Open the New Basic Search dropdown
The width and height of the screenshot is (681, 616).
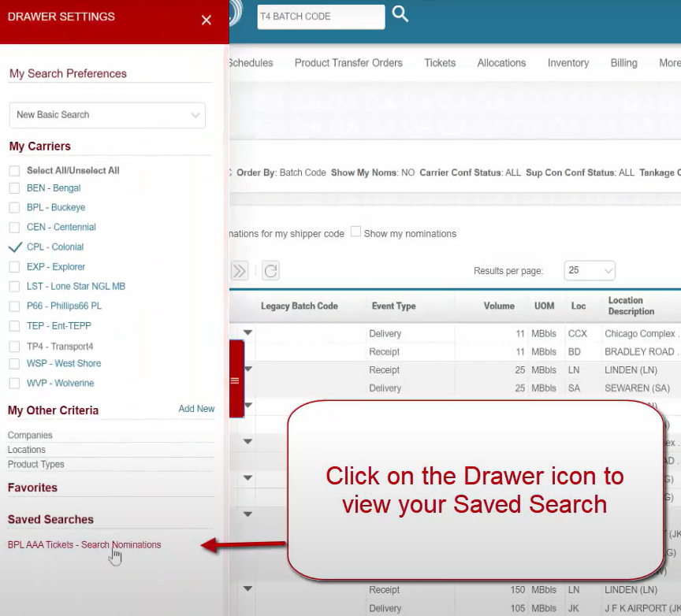(x=107, y=115)
